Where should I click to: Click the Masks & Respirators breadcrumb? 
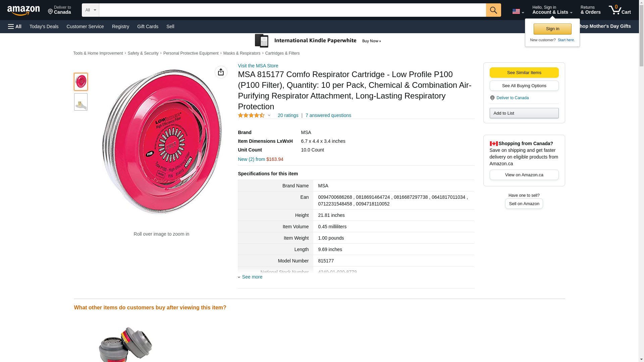[x=241, y=53]
